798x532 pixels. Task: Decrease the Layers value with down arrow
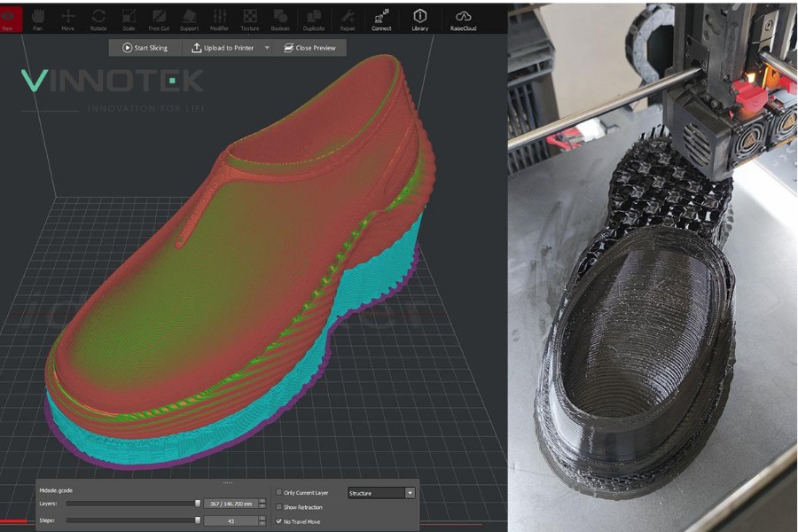[x=262, y=506]
